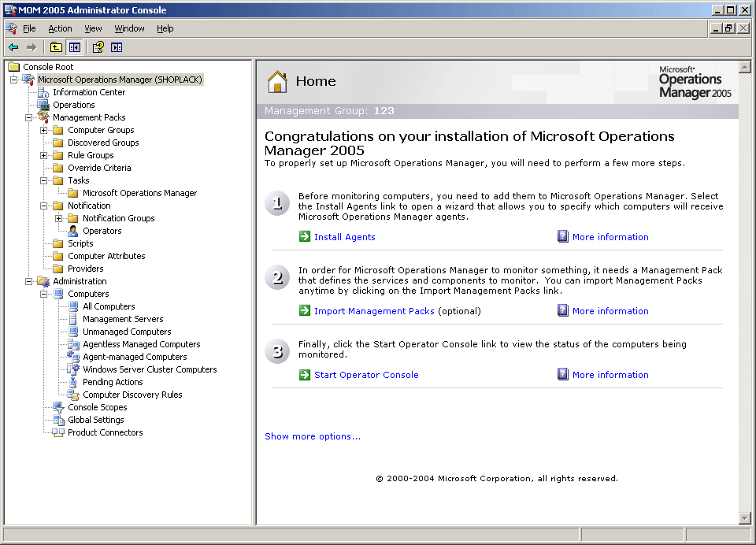756x545 pixels.
Task: Click the Back arrow toolbar icon
Action: pyautogui.click(x=13, y=47)
